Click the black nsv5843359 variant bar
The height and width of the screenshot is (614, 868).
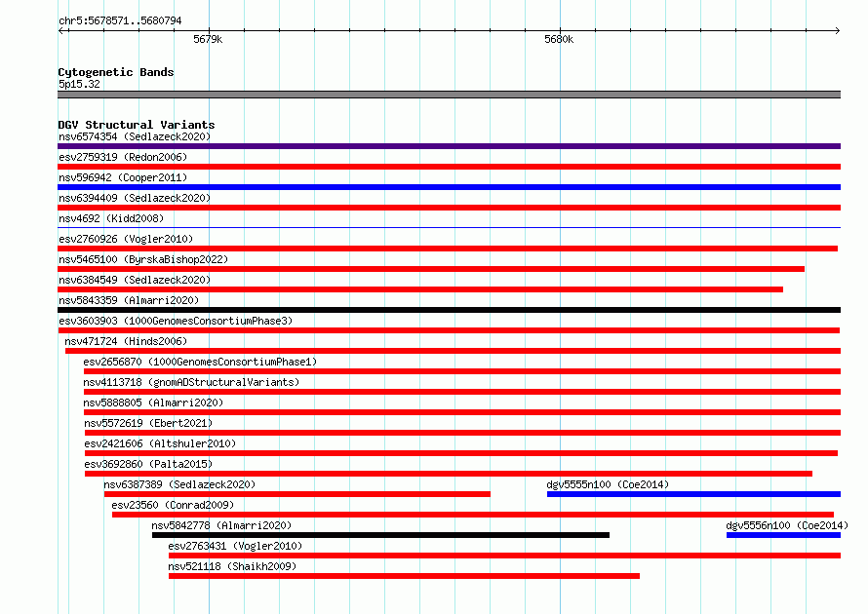449,310
